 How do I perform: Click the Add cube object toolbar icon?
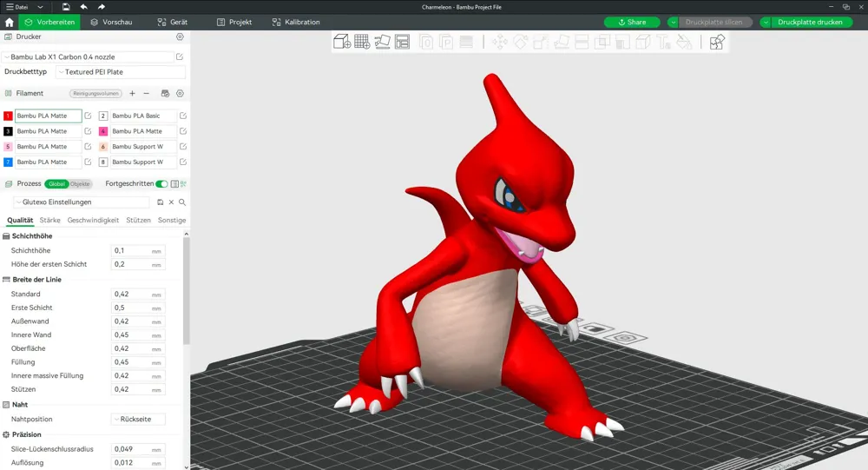coord(341,42)
